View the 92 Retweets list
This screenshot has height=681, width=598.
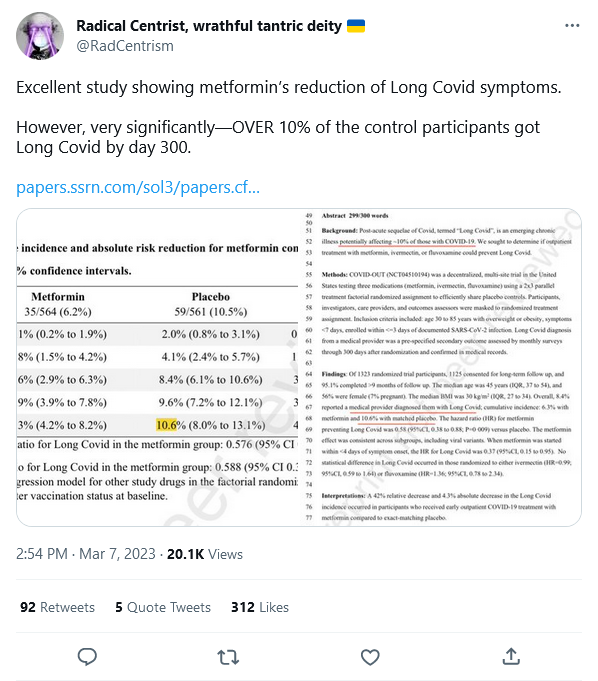click(x=57, y=607)
